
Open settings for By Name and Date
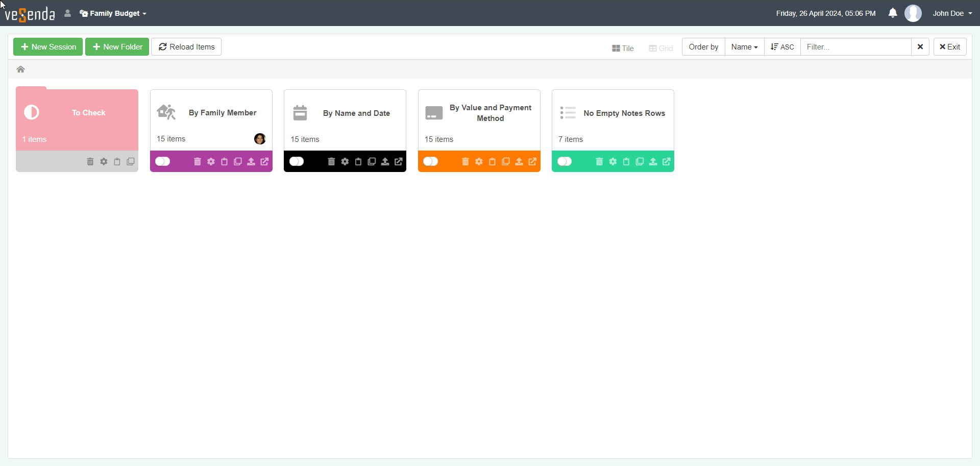[x=345, y=162]
